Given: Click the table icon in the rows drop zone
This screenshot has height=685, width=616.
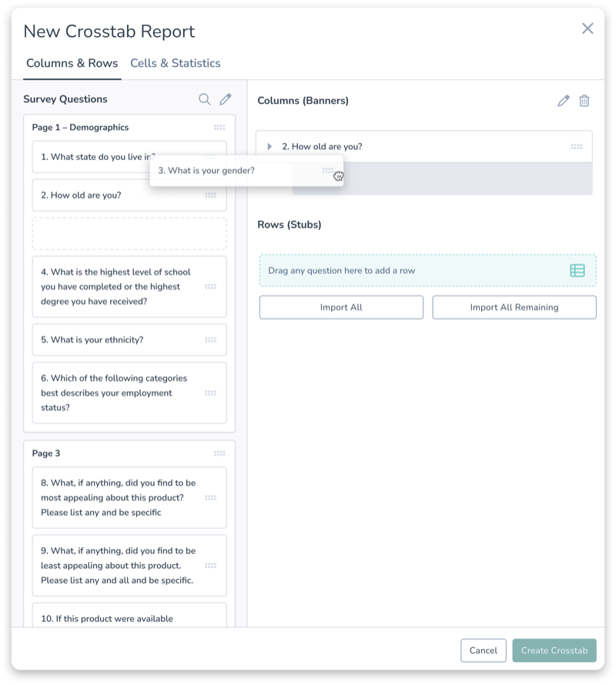Looking at the screenshot, I should coord(577,270).
